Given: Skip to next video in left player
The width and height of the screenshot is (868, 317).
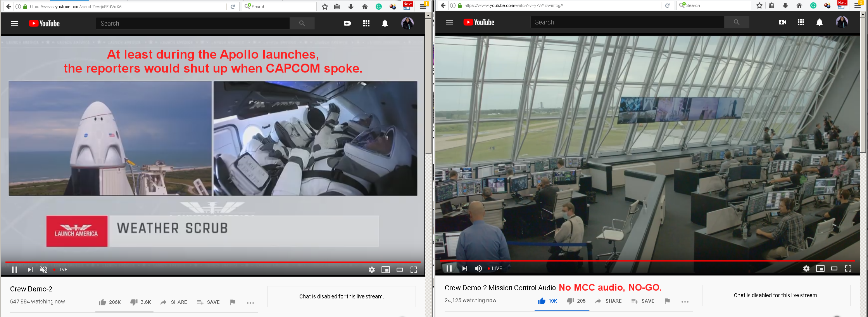Looking at the screenshot, I should click(30, 270).
